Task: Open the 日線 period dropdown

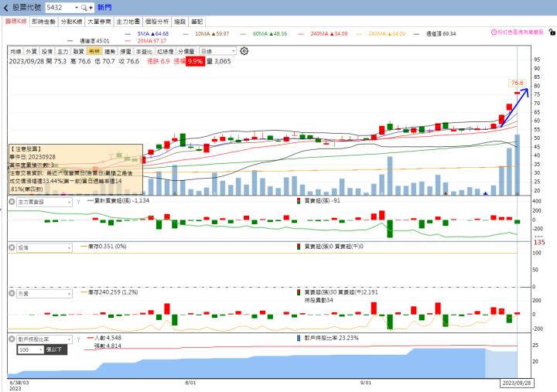Action: (x=217, y=52)
